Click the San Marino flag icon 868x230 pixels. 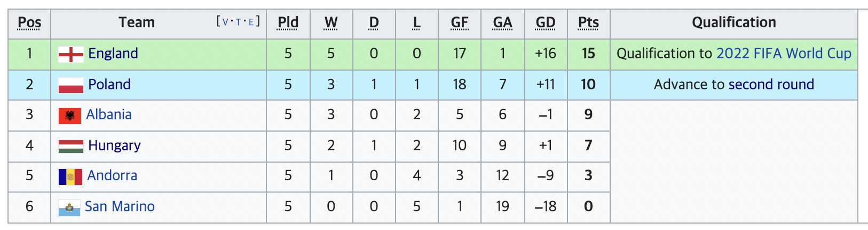[69, 208]
